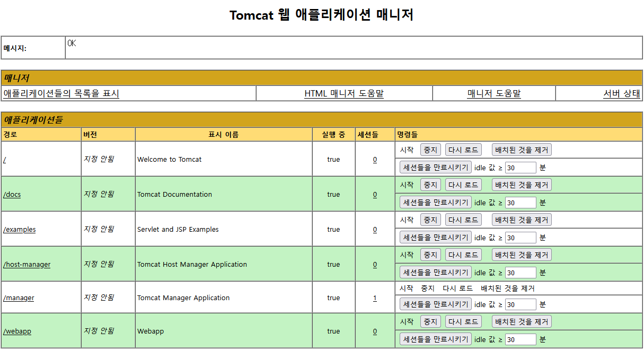Open the 애플리케이션들의 목록을 표시 link
The width and height of the screenshot is (644, 350).
click(61, 94)
